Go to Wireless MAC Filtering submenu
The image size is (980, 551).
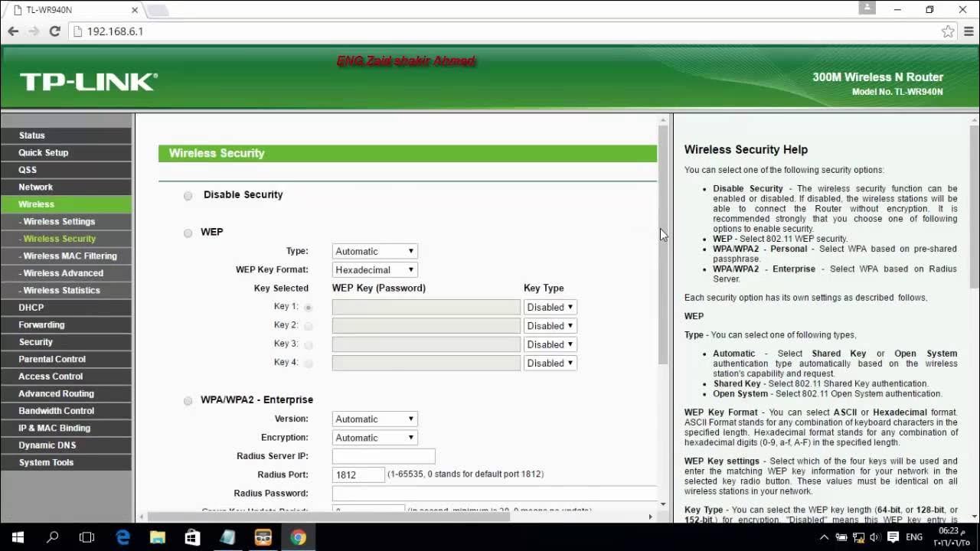[x=66, y=256]
